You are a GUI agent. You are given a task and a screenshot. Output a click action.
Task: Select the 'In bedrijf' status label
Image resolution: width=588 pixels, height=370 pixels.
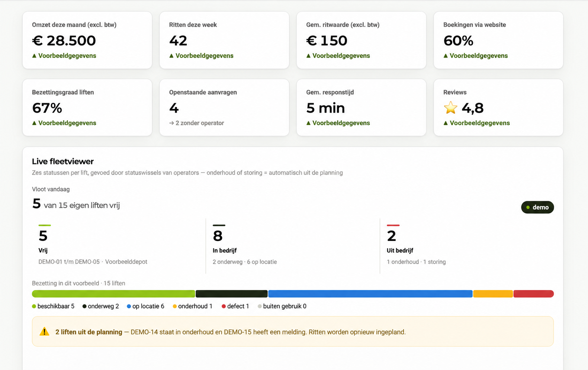(225, 251)
